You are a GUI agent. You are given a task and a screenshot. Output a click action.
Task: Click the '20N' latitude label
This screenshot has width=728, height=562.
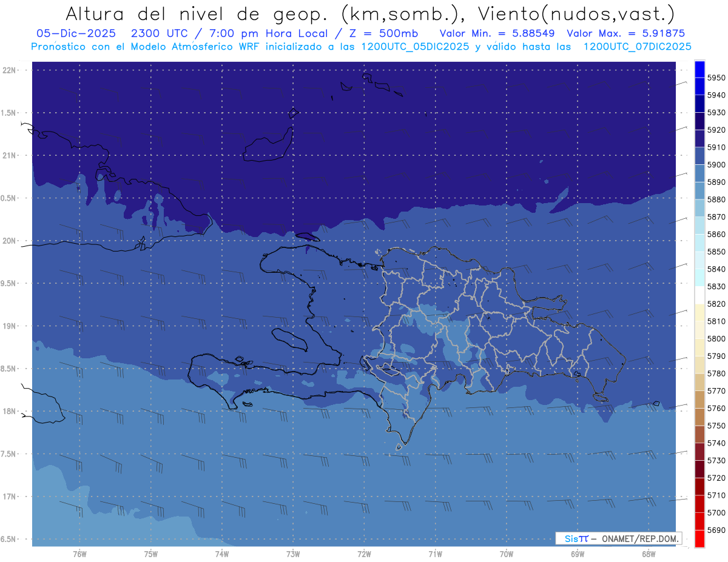tap(10, 241)
